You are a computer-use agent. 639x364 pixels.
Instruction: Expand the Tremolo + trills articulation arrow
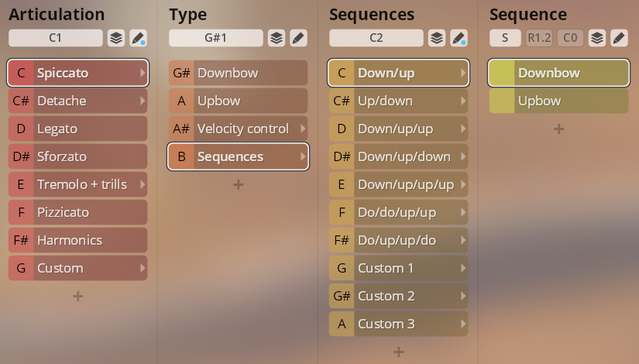tap(143, 184)
